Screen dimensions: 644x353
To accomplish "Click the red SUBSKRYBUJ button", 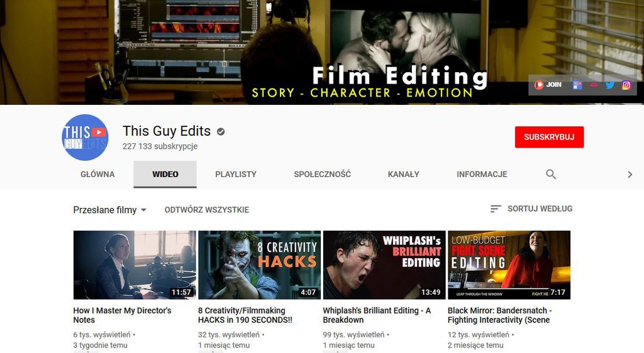I will 549,137.
